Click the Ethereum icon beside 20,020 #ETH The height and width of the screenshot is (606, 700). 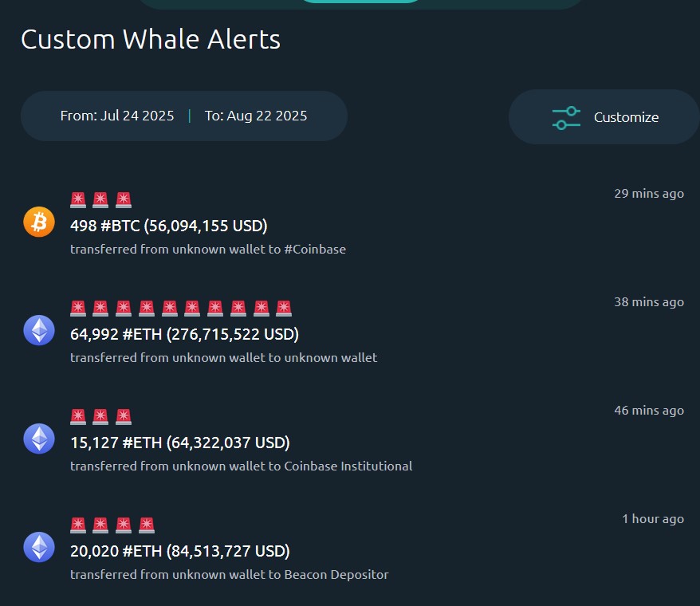39,547
